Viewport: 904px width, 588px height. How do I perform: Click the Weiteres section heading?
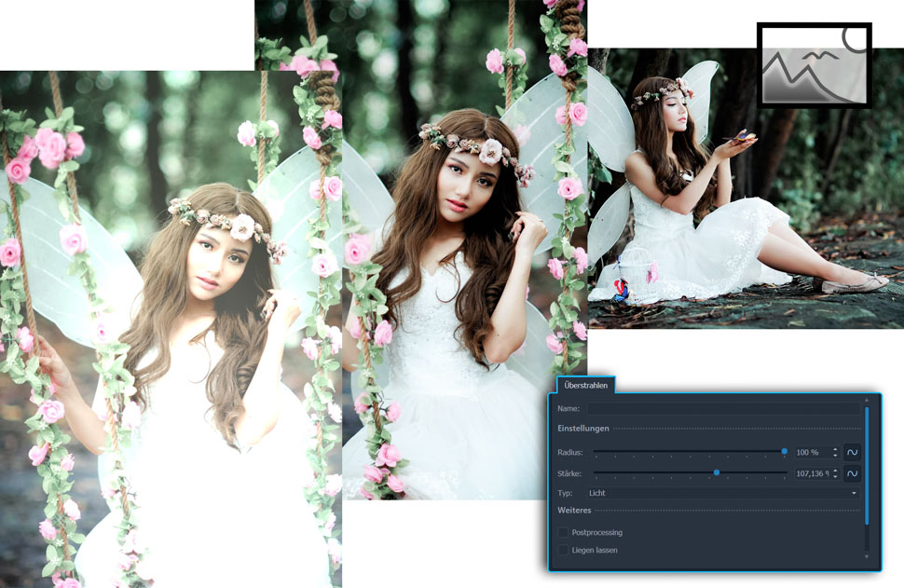coord(574,510)
